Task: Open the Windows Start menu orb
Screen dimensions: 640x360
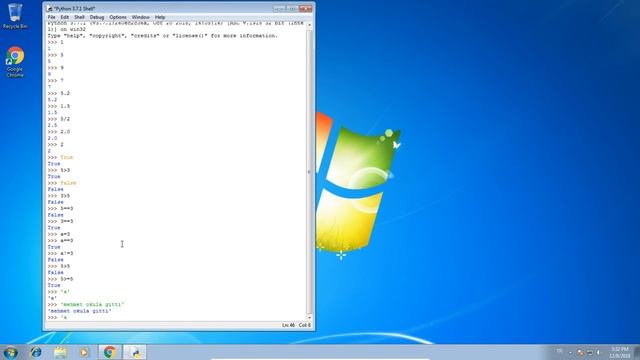Action: [10, 352]
